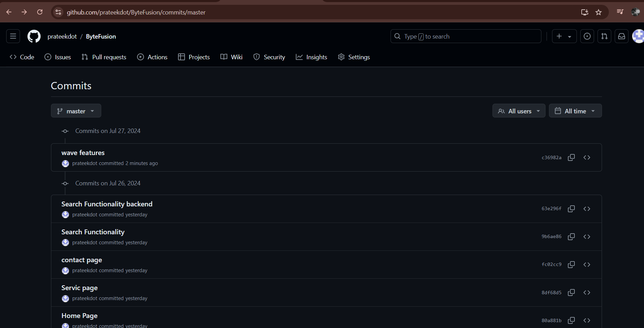Open the browser profile avatar
Viewport: 644px width, 328px height.
tap(635, 12)
